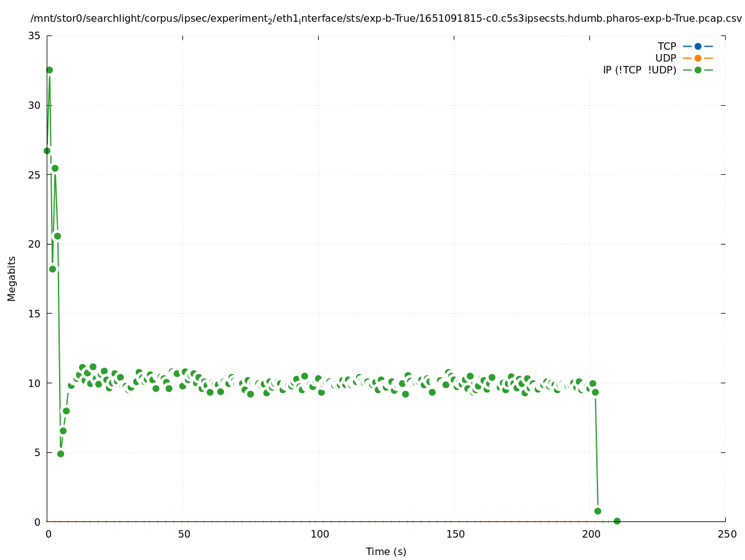This screenshot has width=745, height=560.
Task: Click the 100 tick on the x-axis
Action: 319,534
